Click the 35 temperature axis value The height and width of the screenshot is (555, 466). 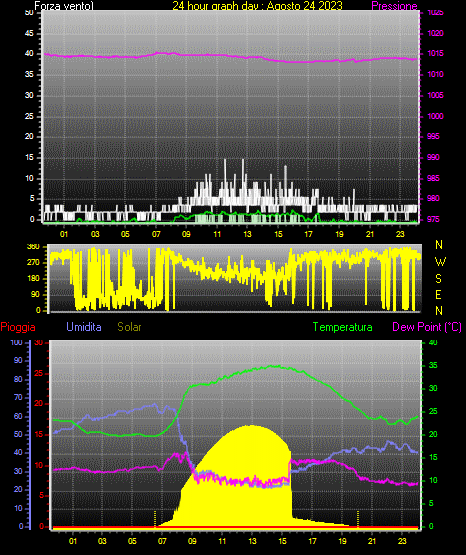pyautogui.click(x=433, y=365)
